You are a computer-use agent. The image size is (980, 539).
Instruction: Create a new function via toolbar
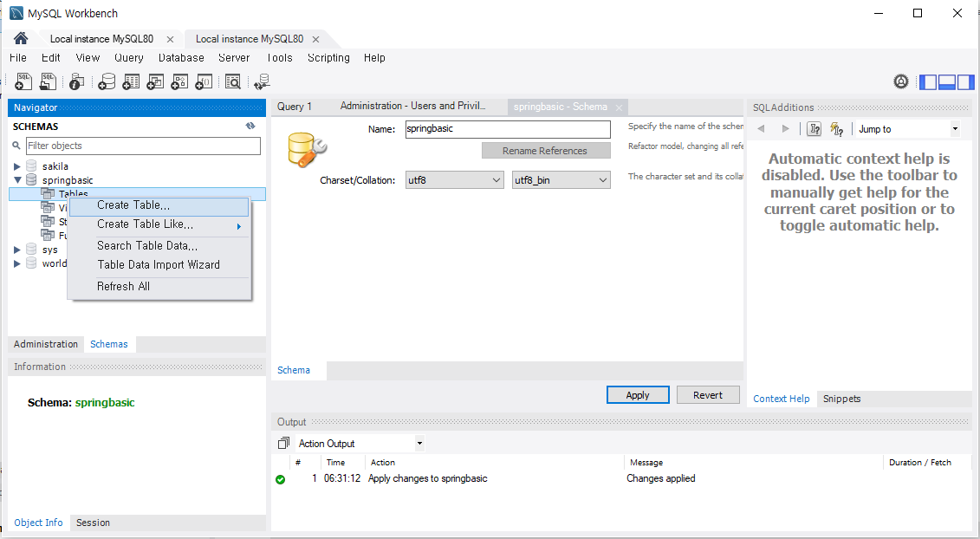tap(204, 81)
